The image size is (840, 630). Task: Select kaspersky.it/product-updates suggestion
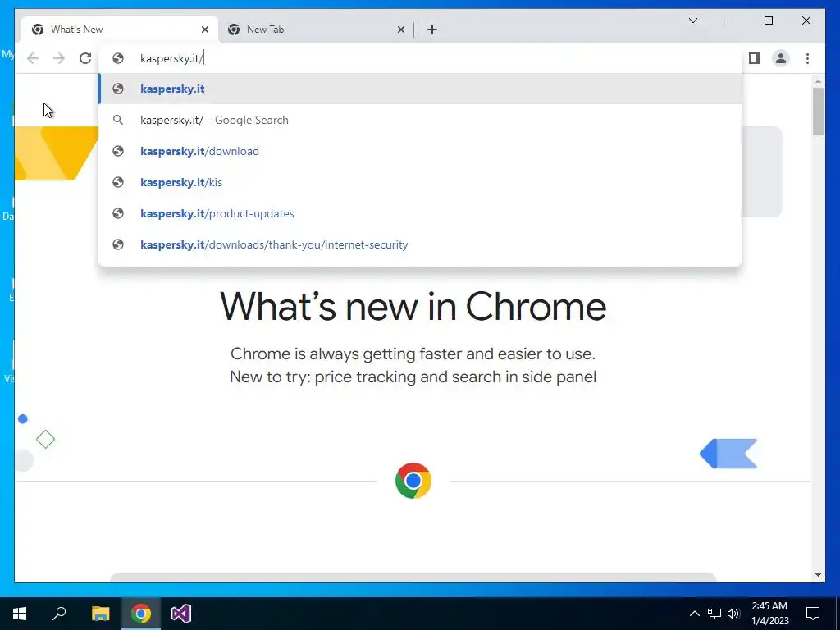point(421,213)
